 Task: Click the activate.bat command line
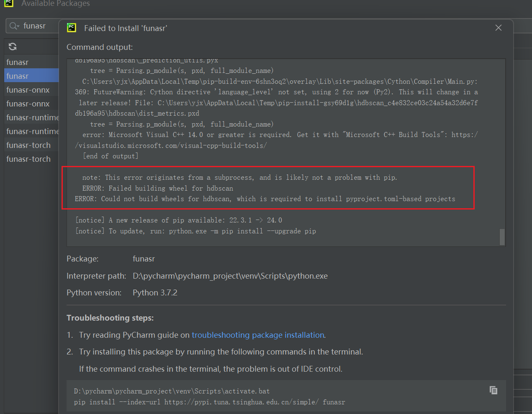(x=172, y=391)
